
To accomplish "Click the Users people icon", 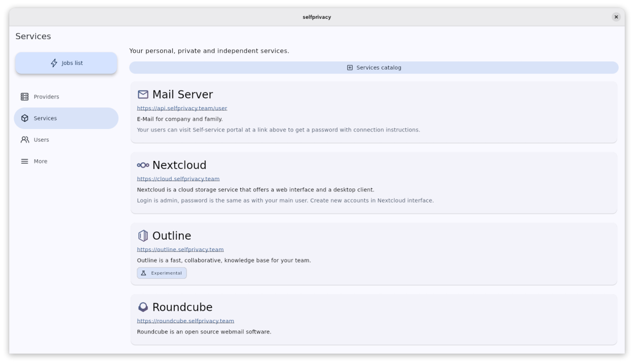I will tap(24, 140).
